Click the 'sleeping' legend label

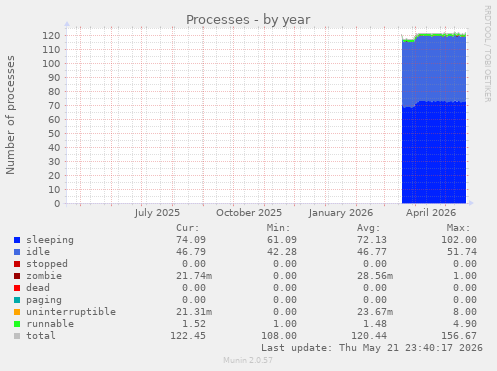(50, 240)
